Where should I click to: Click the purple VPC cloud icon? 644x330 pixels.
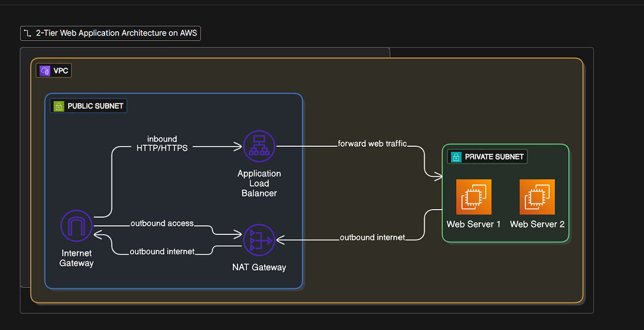(45, 70)
